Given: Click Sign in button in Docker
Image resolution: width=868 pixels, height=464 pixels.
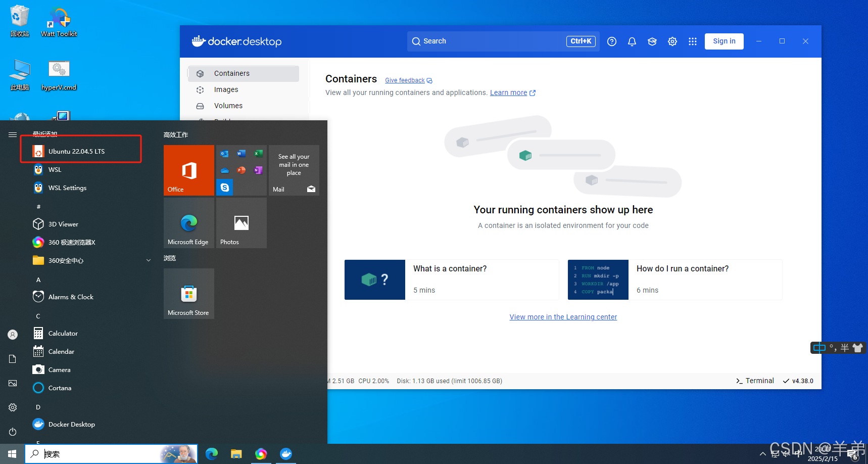Looking at the screenshot, I should tap(724, 41).
